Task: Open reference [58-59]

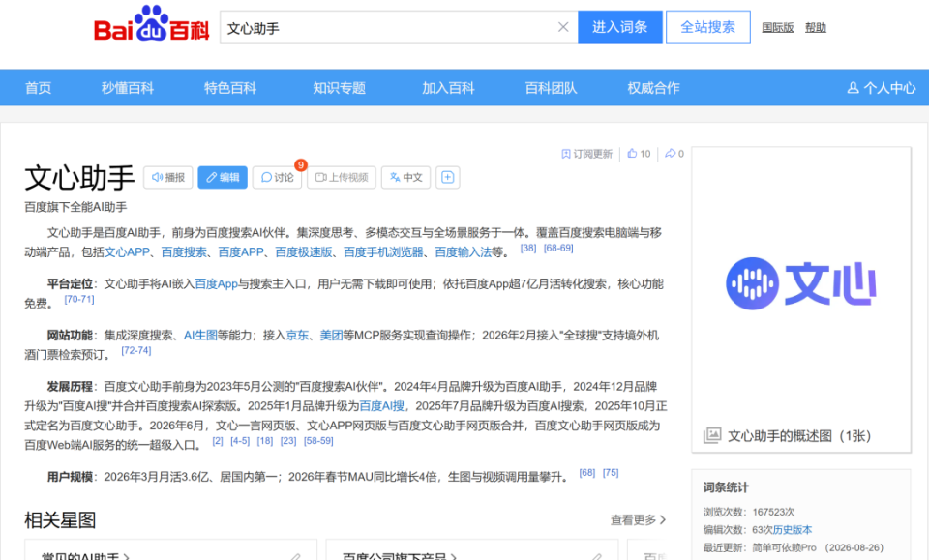Action: tap(318, 441)
